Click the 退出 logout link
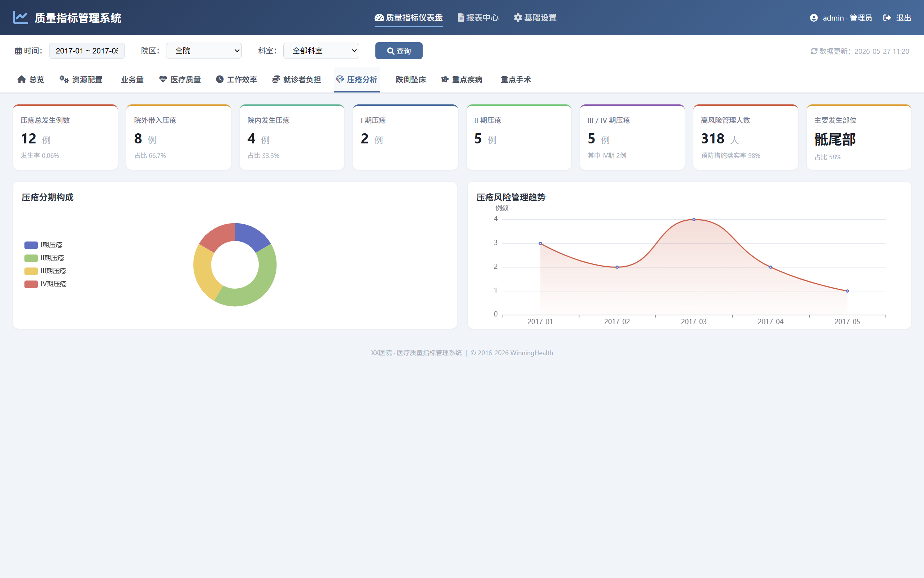Image resolution: width=924 pixels, height=578 pixels. click(897, 18)
